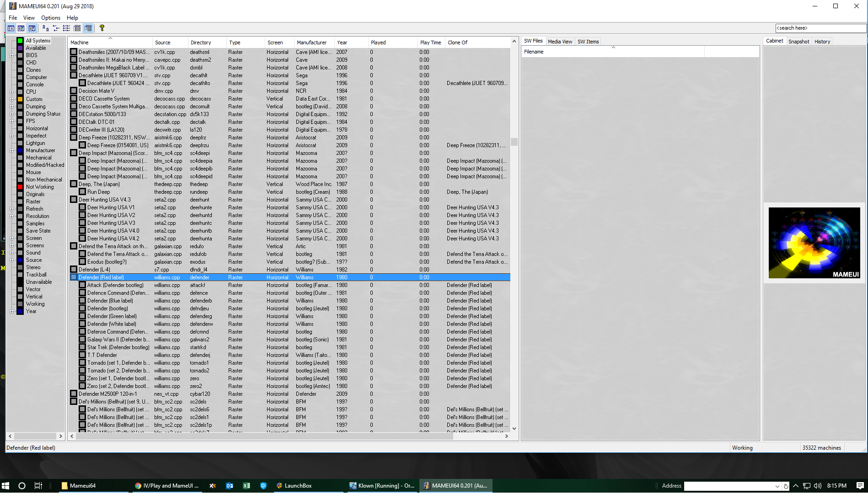
Task: Expand the Year tree node
Action: pos(12,311)
